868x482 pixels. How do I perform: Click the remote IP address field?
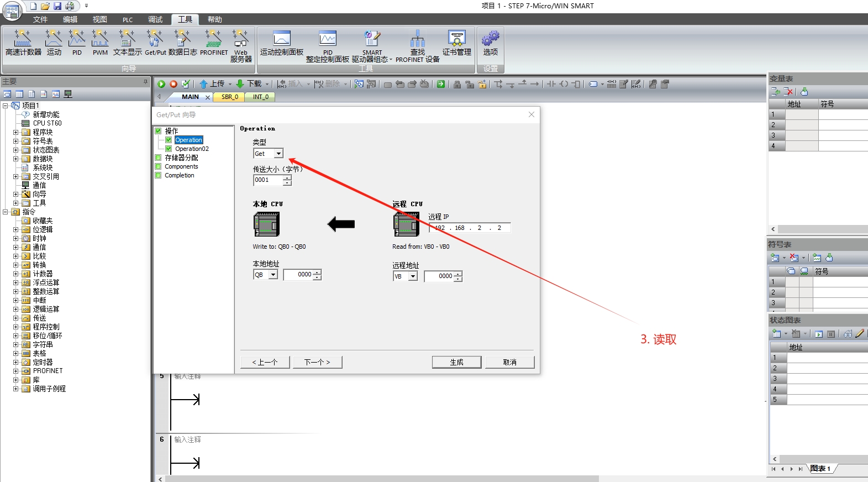[469, 228]
